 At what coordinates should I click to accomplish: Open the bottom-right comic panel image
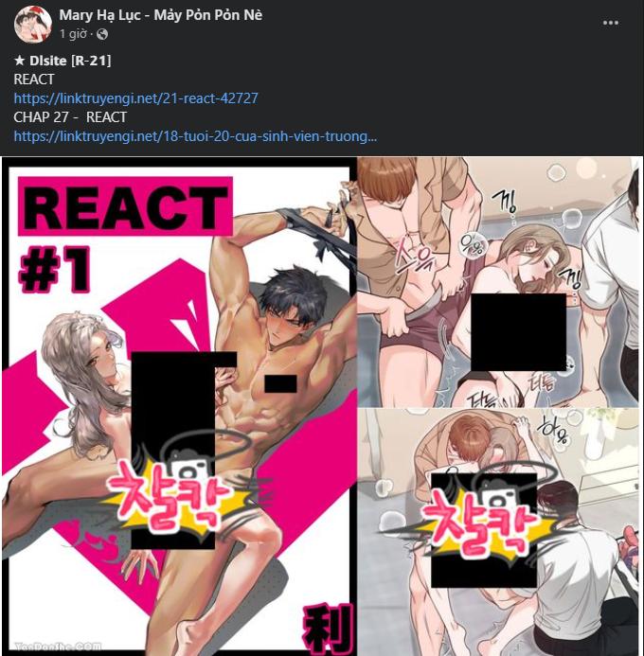tap(499, 532)
